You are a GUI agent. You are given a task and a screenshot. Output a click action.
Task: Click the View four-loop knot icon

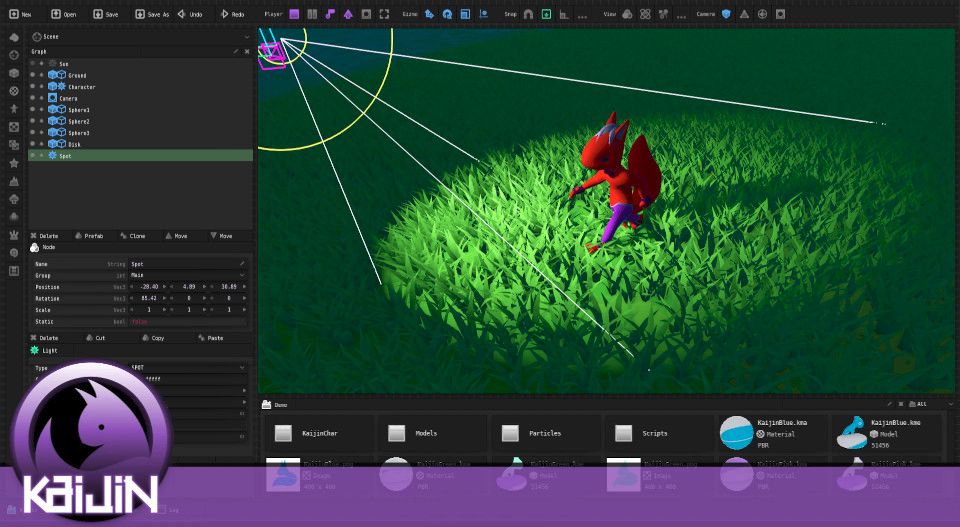(645, 13)
